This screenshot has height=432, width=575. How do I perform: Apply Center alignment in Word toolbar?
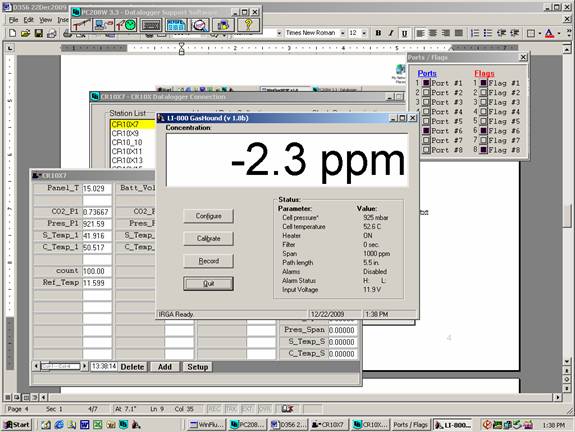433,33
